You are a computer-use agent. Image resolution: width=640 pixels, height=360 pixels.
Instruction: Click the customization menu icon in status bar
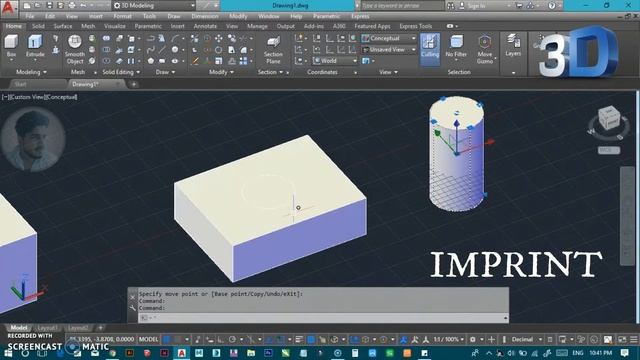tap(633, 340)
